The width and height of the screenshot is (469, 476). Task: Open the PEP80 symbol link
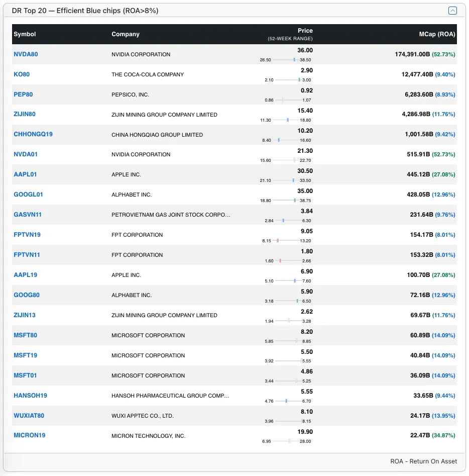pos(23,94)
